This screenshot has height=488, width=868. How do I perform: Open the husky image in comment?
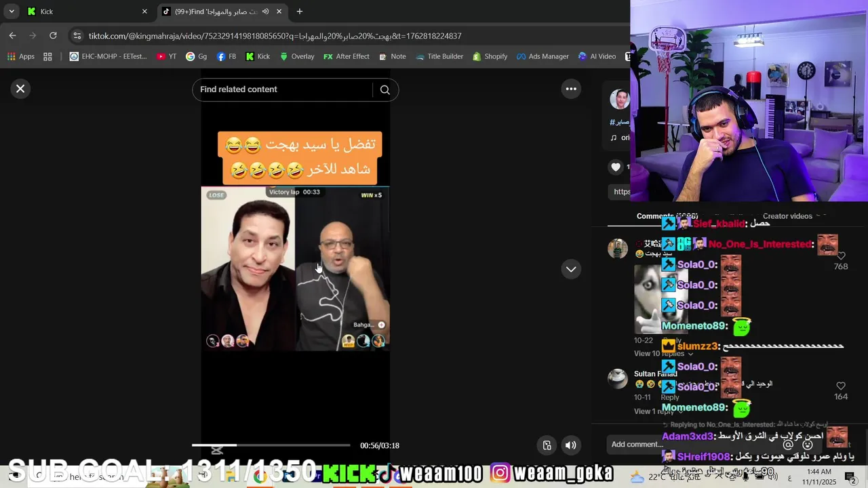pyautogui.click(x=661, y=299)
